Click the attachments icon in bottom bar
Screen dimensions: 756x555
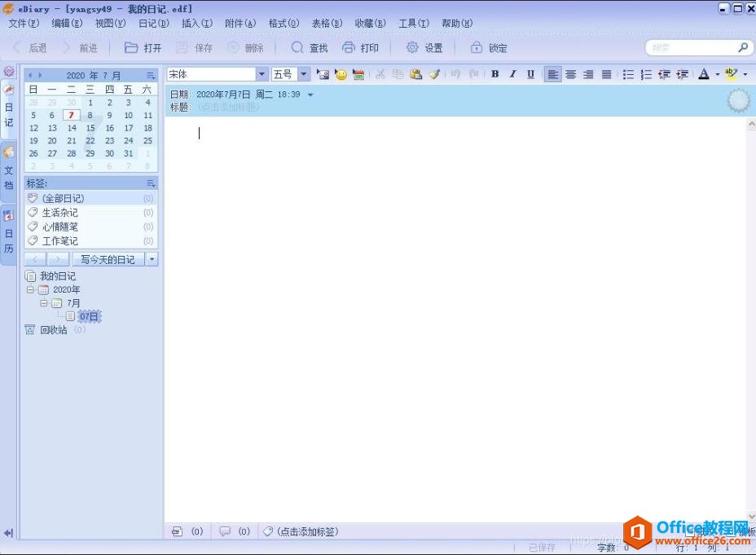point(177,531)
